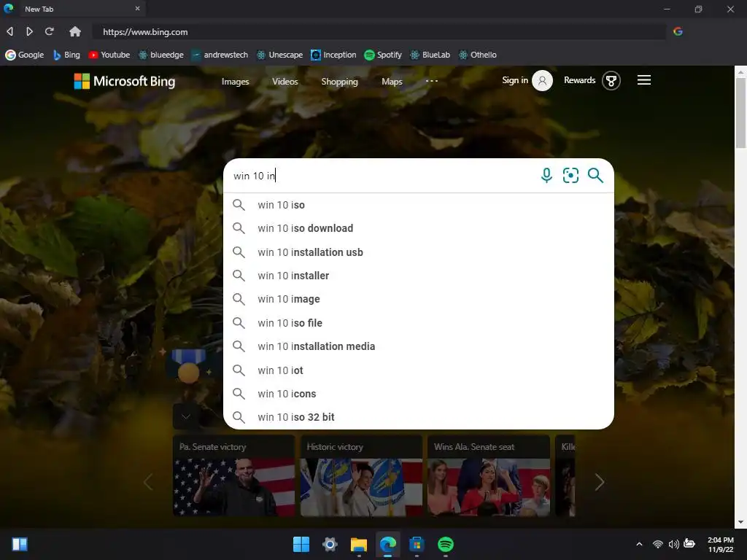Open the BlueLab bookmark
Image resolution: width=747 pixels, height=560 pixels.
pos(430,55)
